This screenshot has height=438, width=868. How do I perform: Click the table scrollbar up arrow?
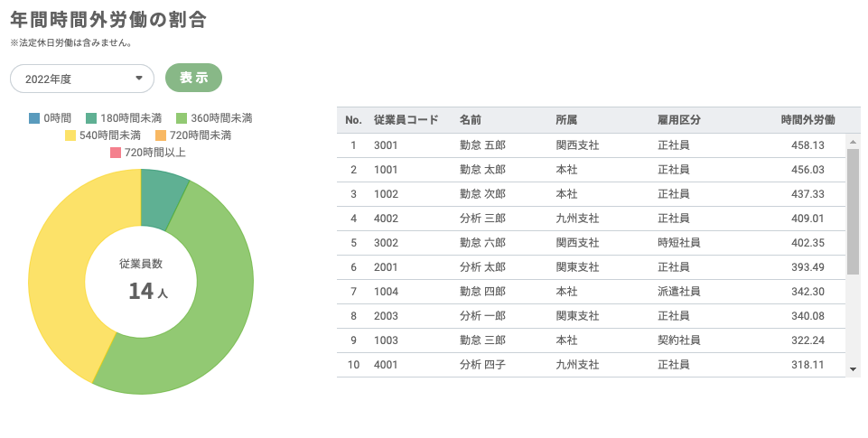(x=853, y=142)
